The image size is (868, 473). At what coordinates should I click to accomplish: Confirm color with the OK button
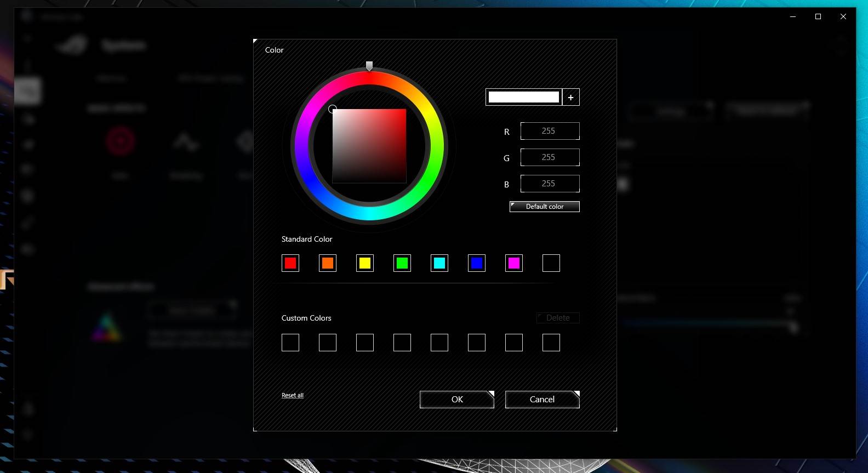click(457, 400)
